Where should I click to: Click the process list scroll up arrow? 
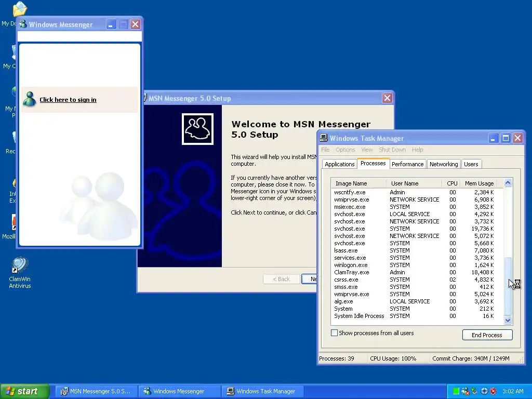pos(508,183)
